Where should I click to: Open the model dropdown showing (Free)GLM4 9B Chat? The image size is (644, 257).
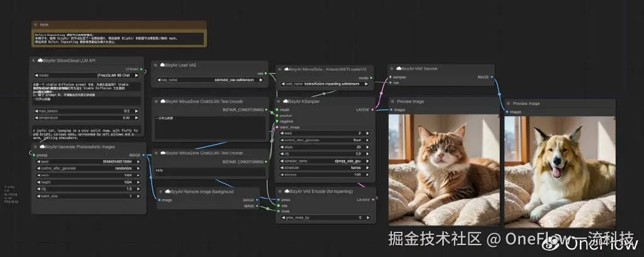(86, 75)
